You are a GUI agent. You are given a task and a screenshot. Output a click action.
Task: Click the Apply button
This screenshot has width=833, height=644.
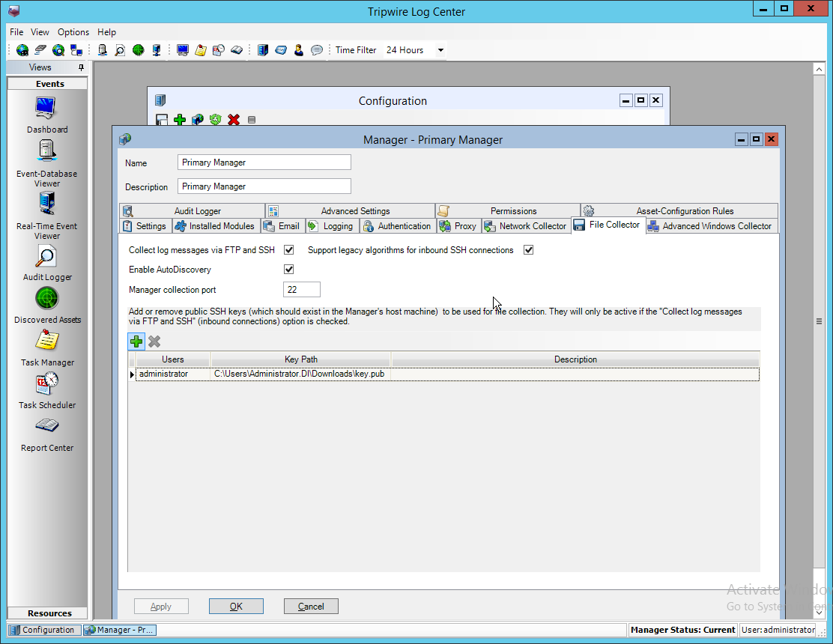click(161, 607)
